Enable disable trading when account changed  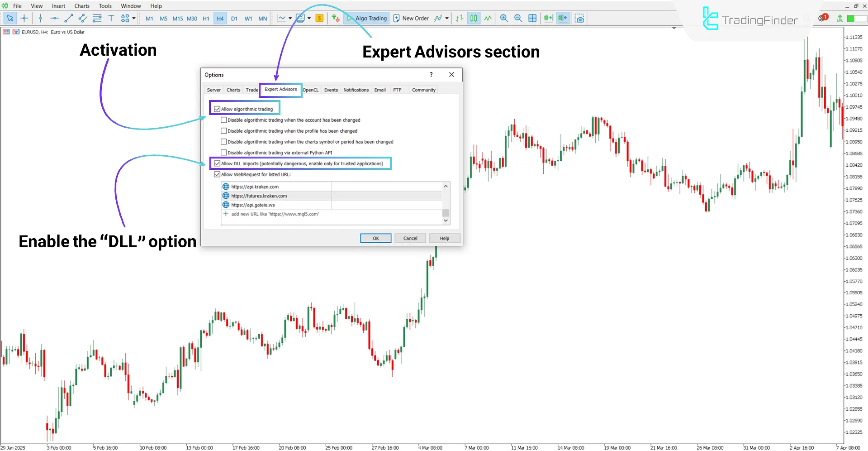pos(224,120)
